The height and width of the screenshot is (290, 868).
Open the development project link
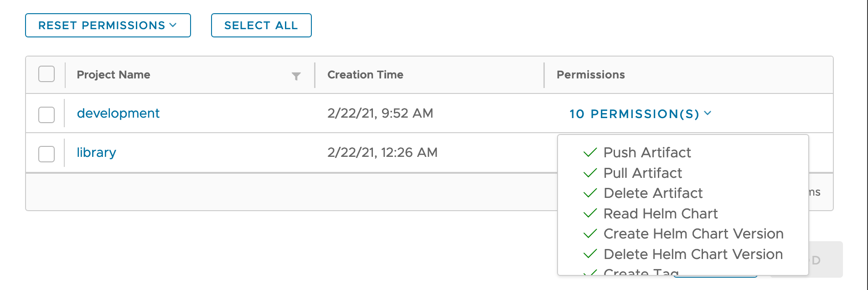click(x=118, y=113)
